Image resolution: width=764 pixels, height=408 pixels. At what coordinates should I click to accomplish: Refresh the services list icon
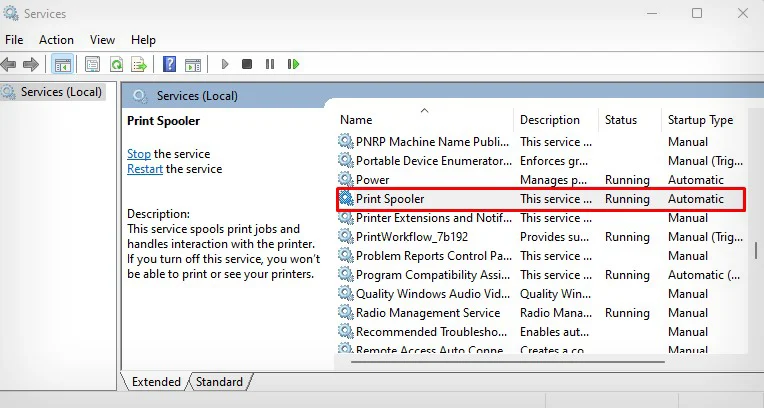click(116, 64)
